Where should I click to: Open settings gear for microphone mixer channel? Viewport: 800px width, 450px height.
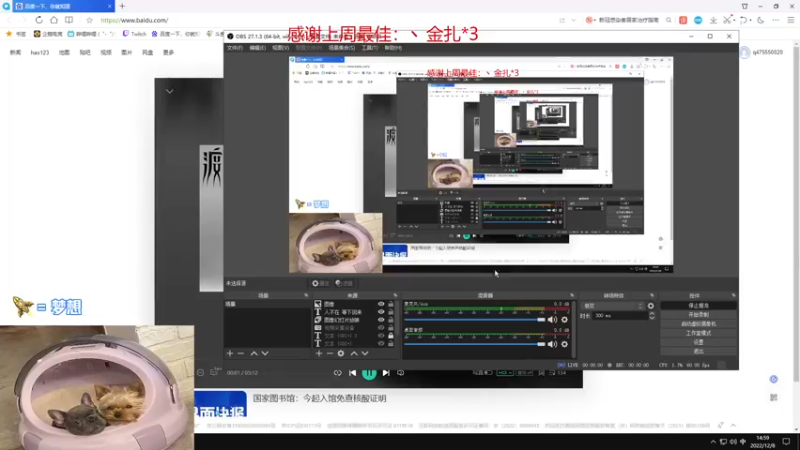[x=564, y=319]
